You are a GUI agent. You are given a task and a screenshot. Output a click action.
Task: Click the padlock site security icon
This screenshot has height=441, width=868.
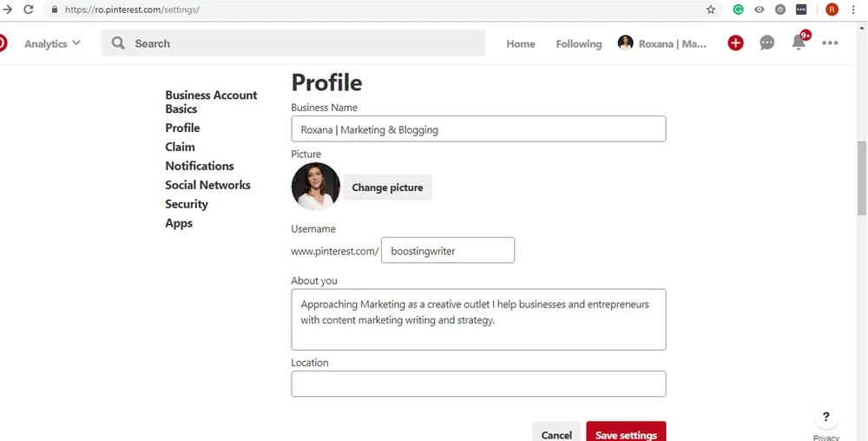(54, 10)
